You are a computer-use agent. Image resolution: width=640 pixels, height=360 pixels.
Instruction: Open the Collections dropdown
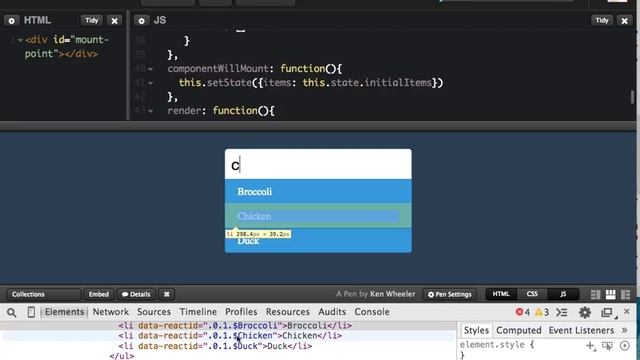43,294
